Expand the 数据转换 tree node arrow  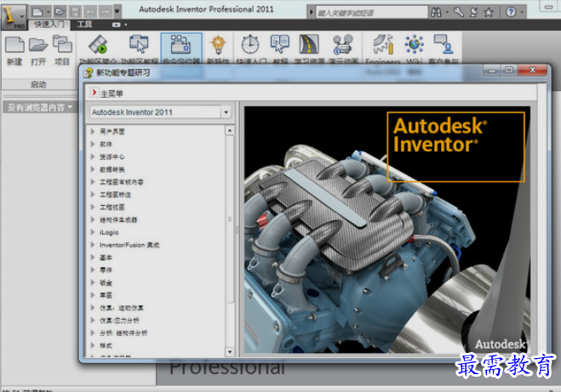(x=93, y=169)
